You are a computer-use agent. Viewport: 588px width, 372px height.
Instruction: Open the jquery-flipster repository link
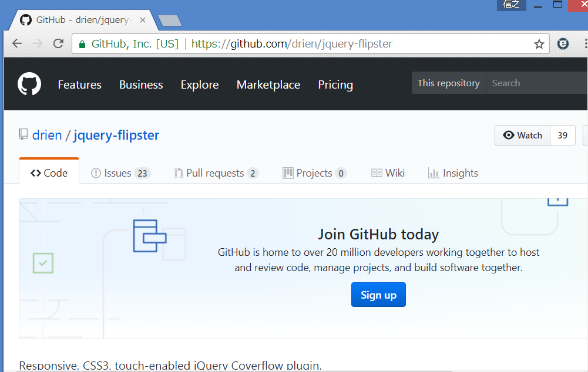116,135
